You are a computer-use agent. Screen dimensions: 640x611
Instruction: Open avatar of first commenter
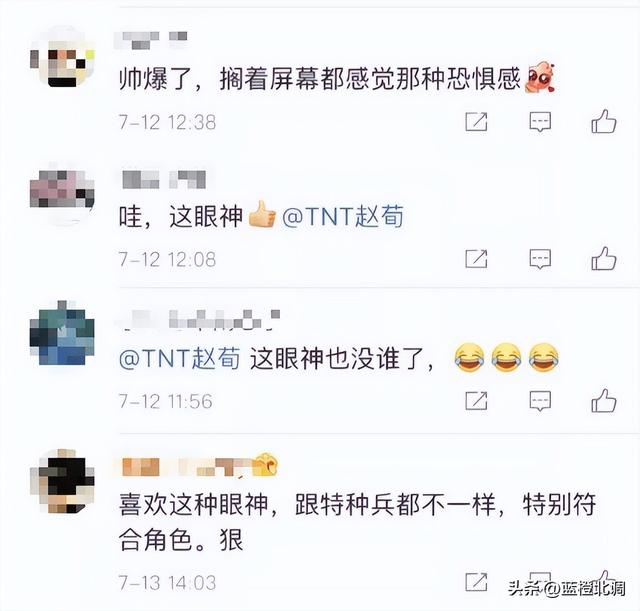pos(62,57)
